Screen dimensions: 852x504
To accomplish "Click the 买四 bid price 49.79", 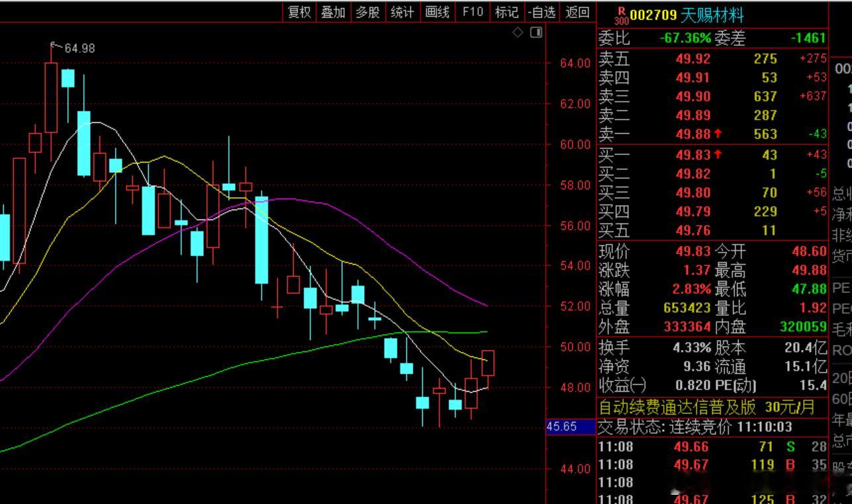I will click(693, 212).
